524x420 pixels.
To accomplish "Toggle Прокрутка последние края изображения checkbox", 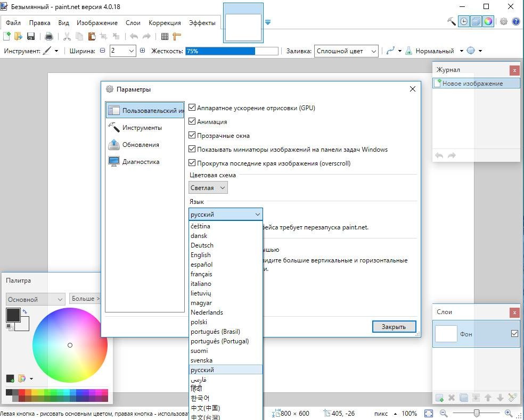I will point(192,163).
